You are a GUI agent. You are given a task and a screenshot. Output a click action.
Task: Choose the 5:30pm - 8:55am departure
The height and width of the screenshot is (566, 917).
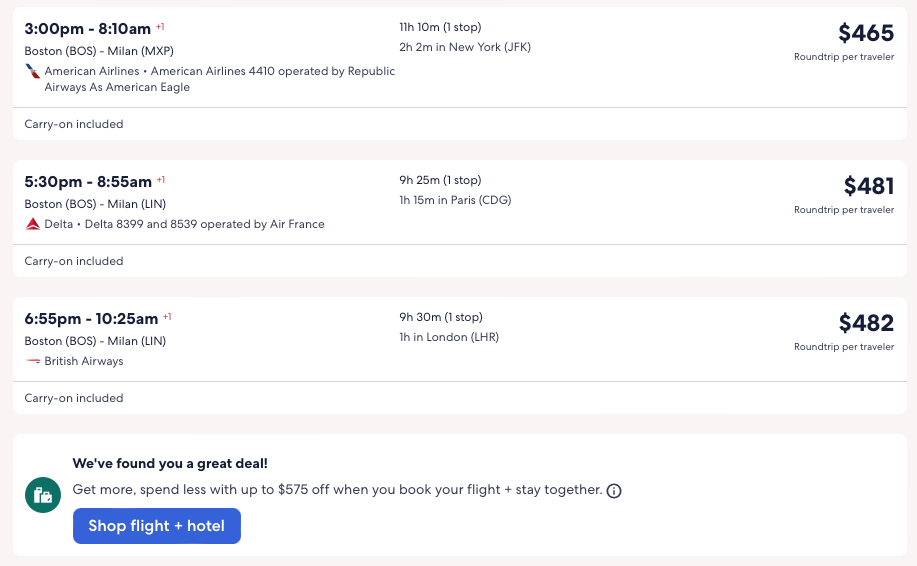(87, 182)
